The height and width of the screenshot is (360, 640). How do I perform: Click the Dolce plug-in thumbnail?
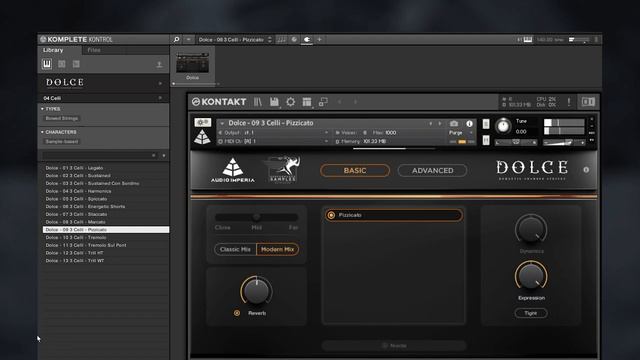point(192,63)
